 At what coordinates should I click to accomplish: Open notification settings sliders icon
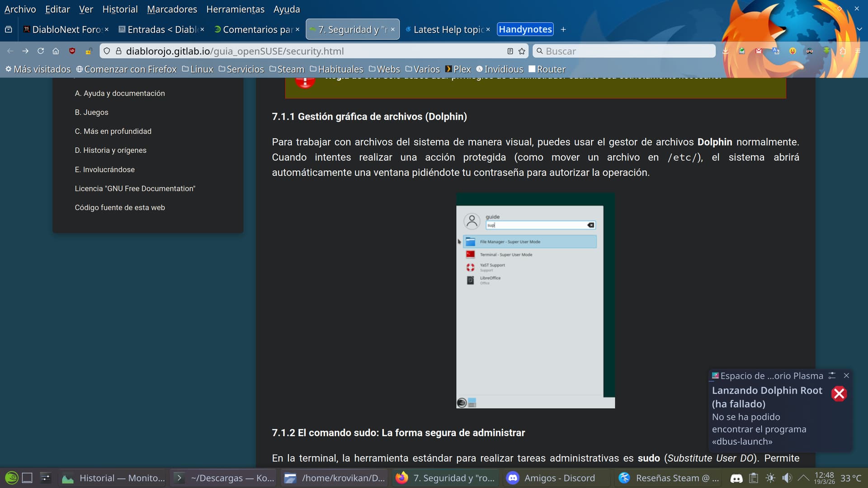tap(832, 375)
